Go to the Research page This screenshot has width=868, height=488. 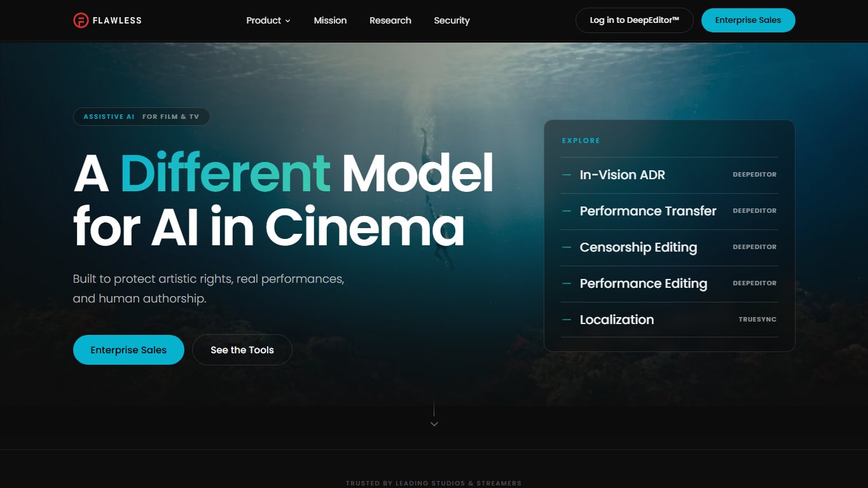coord(390,20)
